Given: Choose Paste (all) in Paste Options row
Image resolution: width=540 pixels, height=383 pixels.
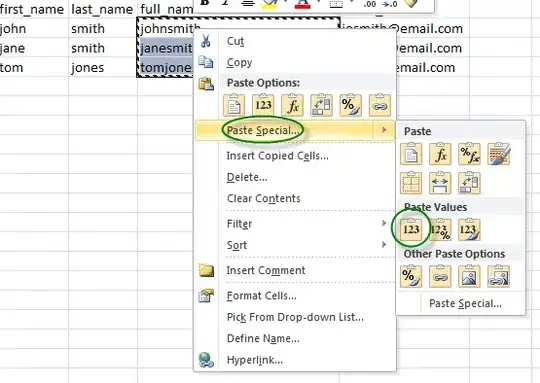Looking at the screenshot, I should tap(234, 105).
